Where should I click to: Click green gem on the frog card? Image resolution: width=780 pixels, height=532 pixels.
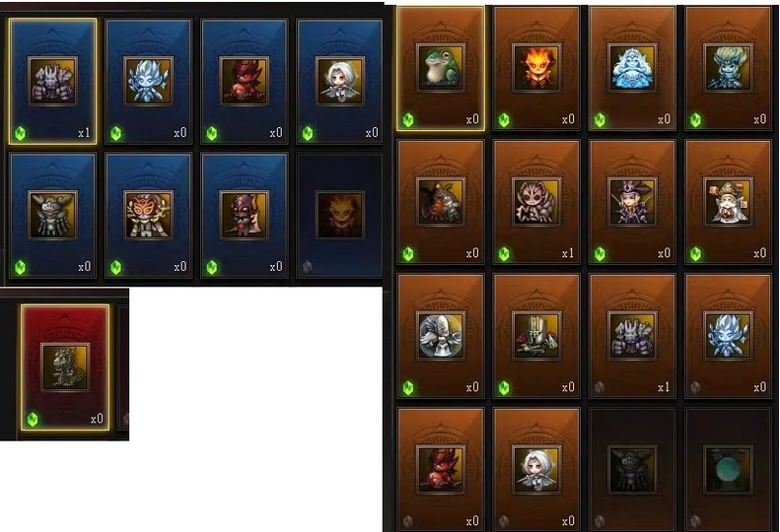pos(408,120)
